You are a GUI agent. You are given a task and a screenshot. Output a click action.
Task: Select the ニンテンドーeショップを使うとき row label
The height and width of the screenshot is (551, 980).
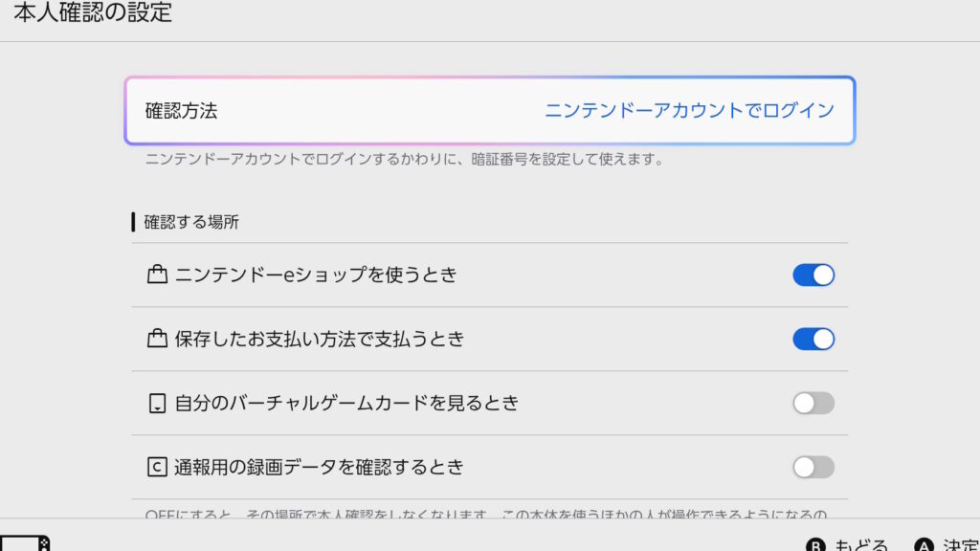[316, 275]
